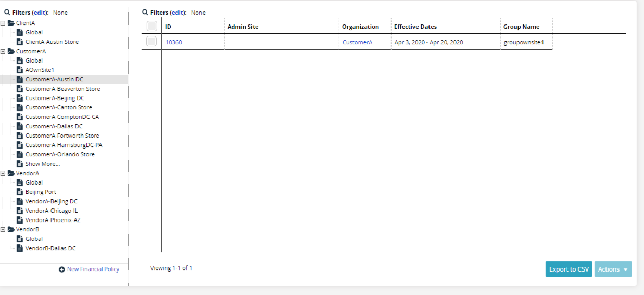Screen dimensions: 644x295
Task: Sort by the Effective Dates column header
Action: (x=415, y=27)
